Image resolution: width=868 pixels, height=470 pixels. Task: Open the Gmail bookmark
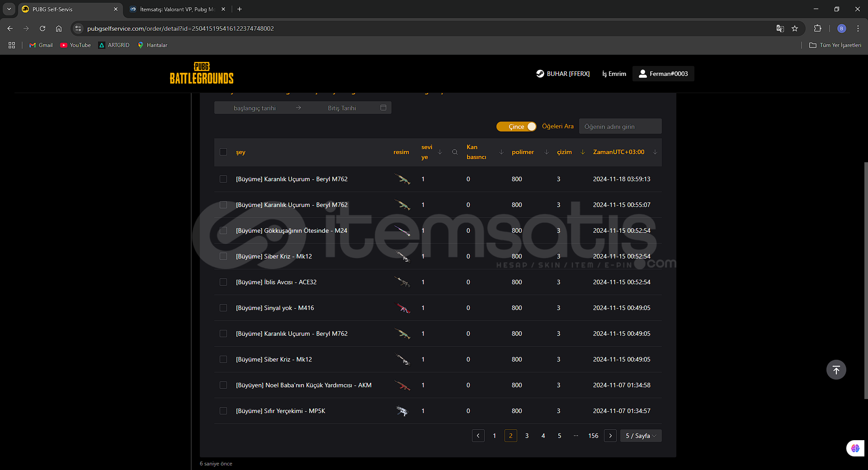click(41, 45)
